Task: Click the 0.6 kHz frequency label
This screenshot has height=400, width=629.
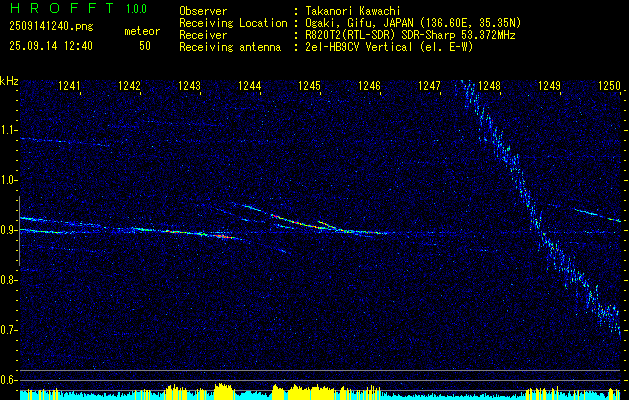Action: click(8, 380)
